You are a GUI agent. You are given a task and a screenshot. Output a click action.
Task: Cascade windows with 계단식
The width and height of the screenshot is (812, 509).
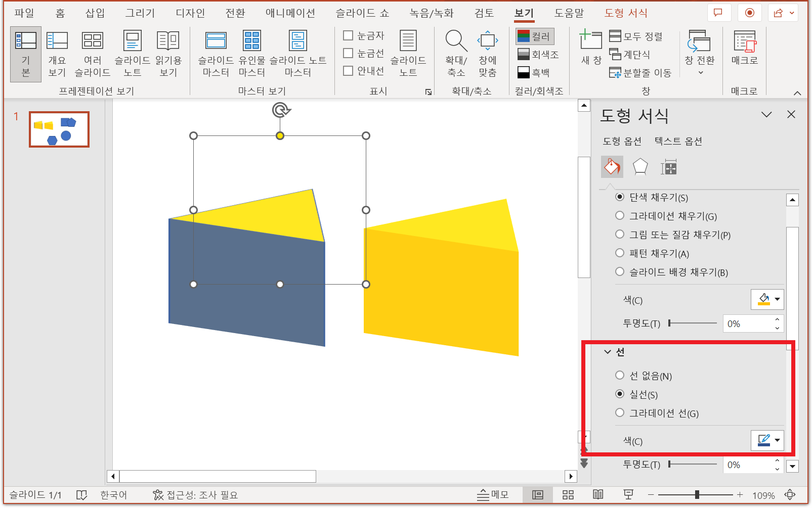pos(630,54)
